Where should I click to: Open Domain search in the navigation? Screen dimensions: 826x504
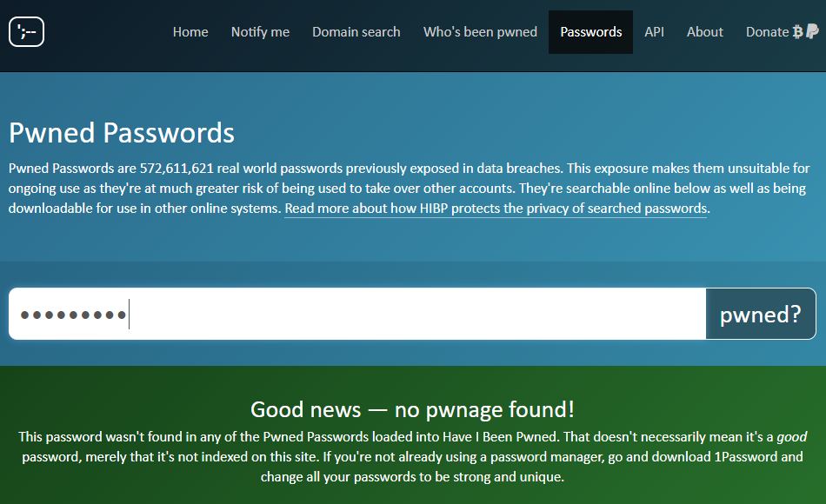pyautogui.click(x=356, y=32)
